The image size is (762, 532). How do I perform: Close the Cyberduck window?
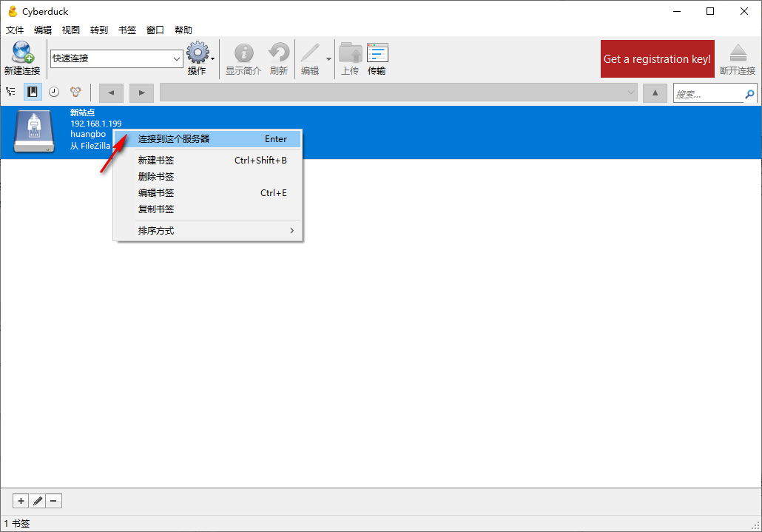[744, 11]
